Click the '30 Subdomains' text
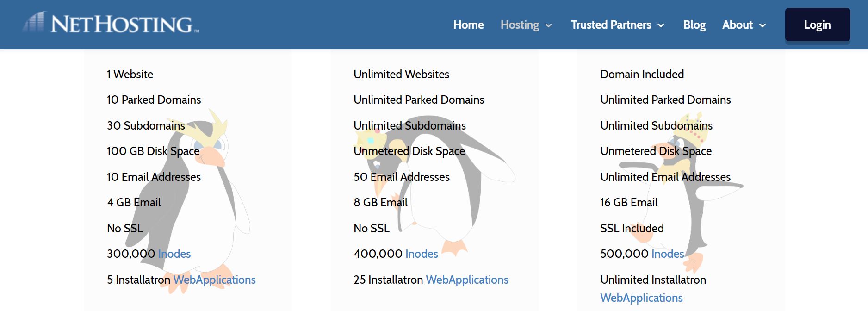This screenshot has height=311, width=868. (x=146, y=125)
